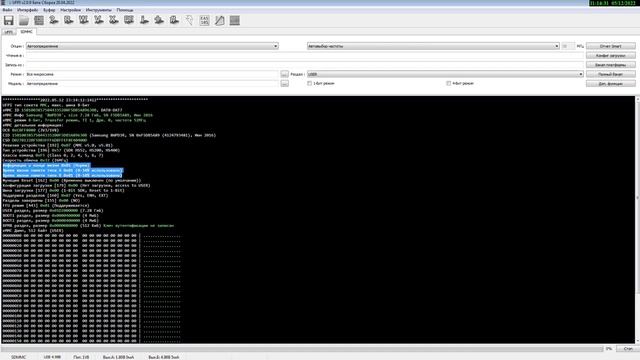Click the progress bar above the status bar

tap(301, 349)
